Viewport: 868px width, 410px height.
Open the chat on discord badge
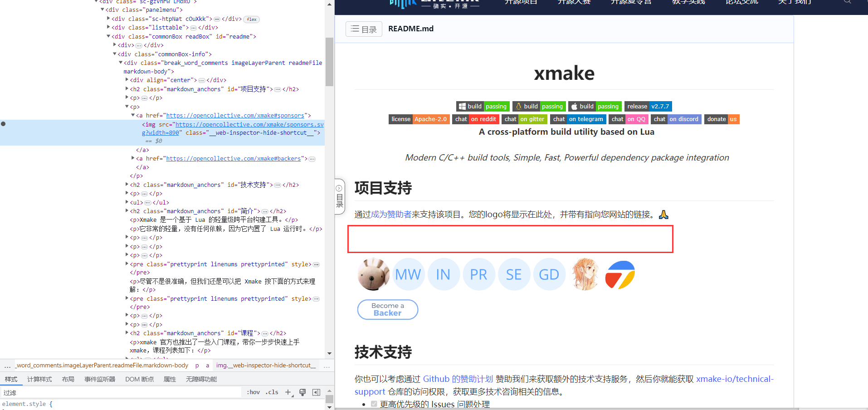[x=676, y=119]
